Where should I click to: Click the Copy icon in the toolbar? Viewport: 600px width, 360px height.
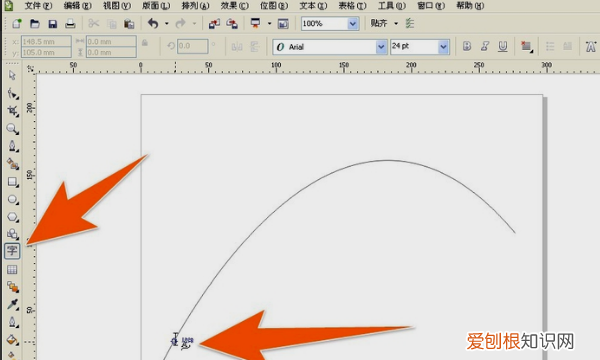112,24
